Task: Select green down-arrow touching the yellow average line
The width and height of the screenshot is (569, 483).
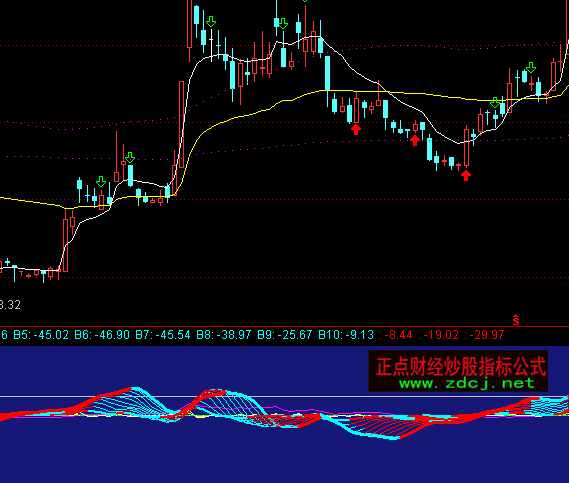Action: pyautogui.click(x=495, y=103)
